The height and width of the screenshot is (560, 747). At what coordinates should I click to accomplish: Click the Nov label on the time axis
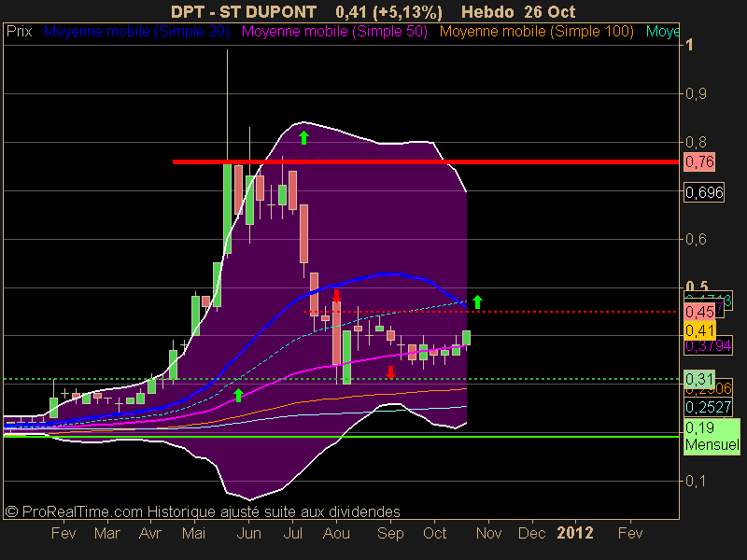point(488,533)
